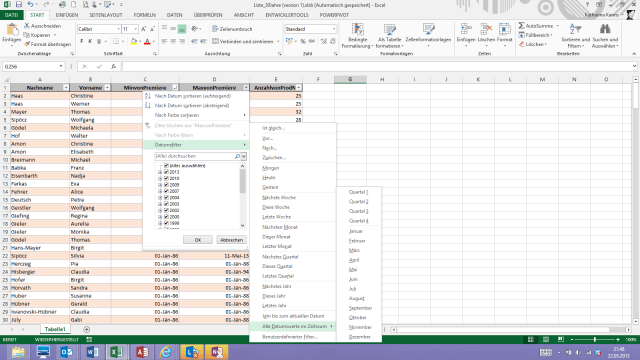Screen dimensions: 640x360
Task: Click OK in filter panel
Action: [198, 240]
